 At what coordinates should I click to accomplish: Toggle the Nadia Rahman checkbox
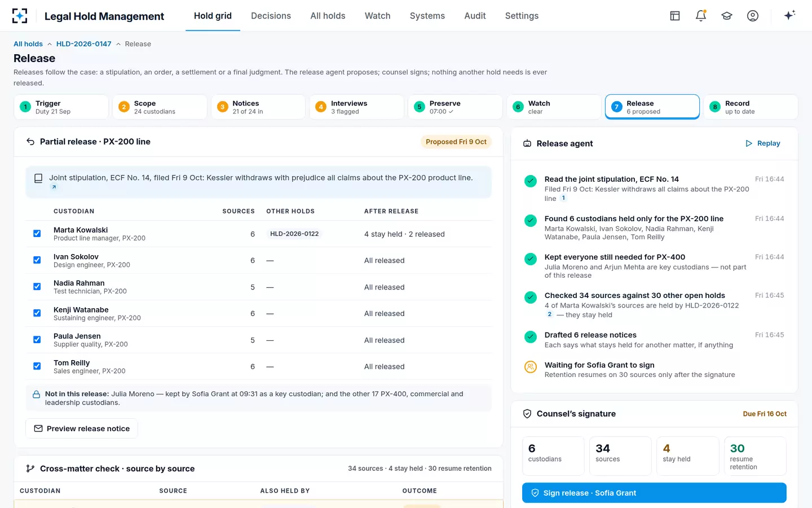(37, 287)
